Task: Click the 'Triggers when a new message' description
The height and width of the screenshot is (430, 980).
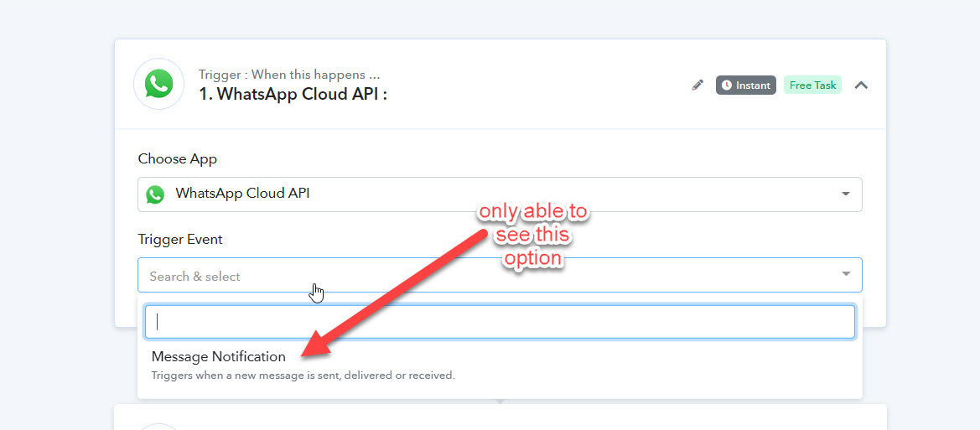Action: click(303, 376)
